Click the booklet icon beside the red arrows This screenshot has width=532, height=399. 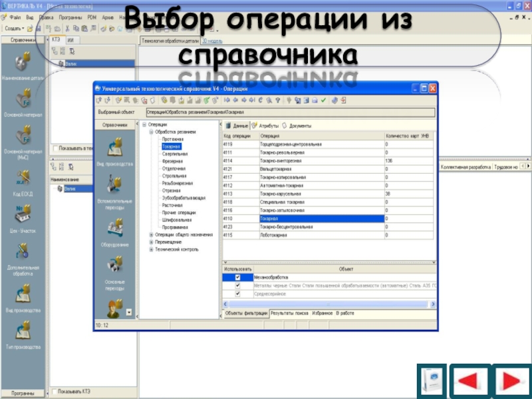432,380
